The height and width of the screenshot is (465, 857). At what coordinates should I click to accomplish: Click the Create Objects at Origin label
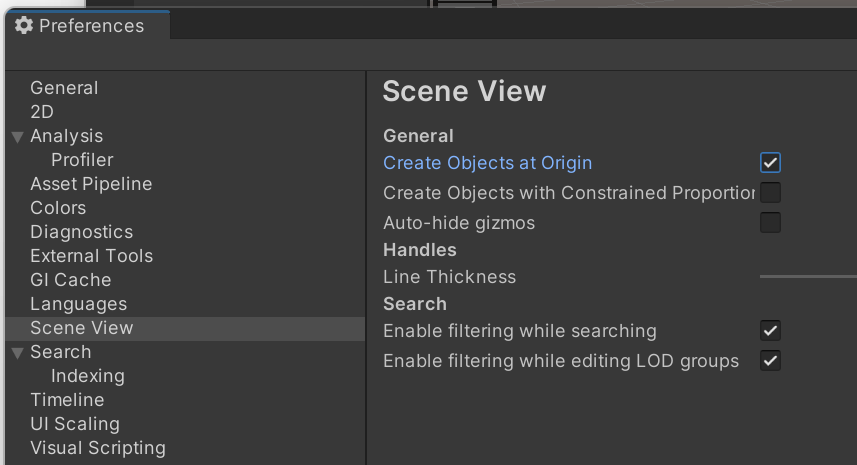click(487, 163)
